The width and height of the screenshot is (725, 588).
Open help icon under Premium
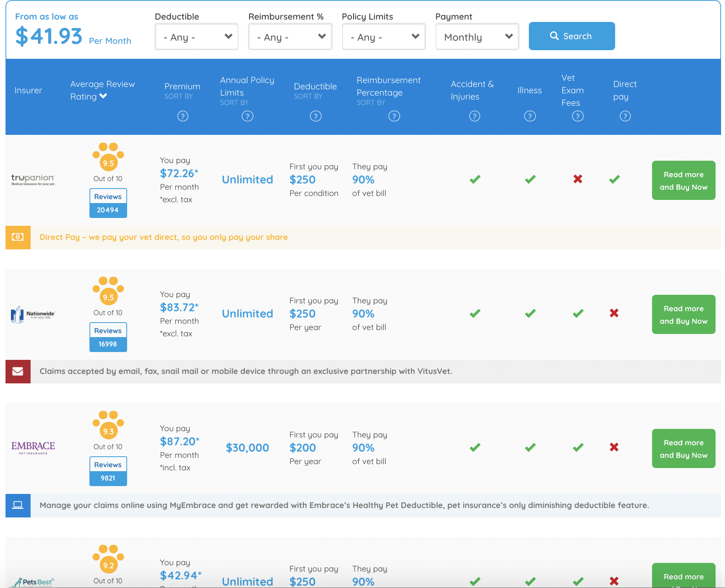pyautogui.click(x=183, y=116)
